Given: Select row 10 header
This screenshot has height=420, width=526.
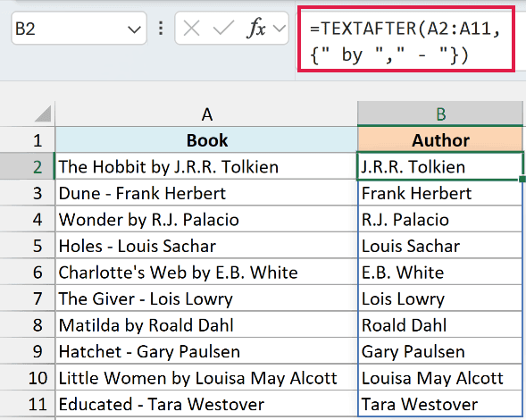Looking at the screenshot, I should [27, 377].
